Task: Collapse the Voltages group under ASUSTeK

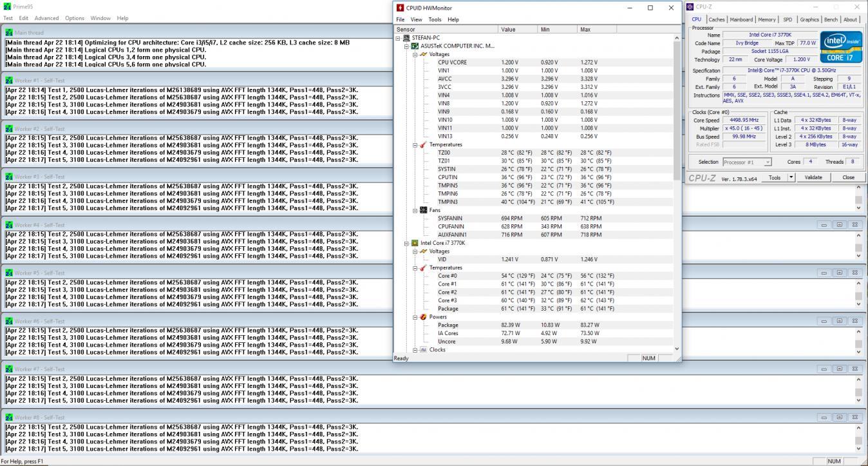Action: click(x=415, y=55)
